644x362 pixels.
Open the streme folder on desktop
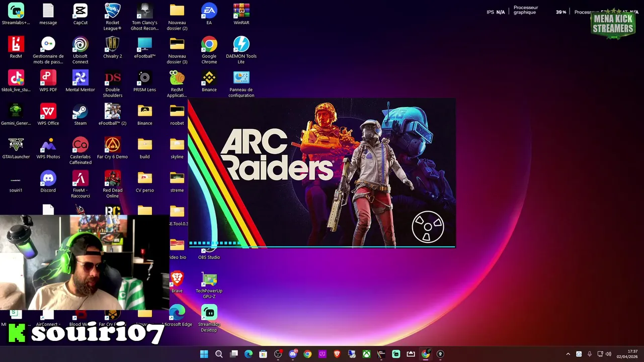click(177, 182)
